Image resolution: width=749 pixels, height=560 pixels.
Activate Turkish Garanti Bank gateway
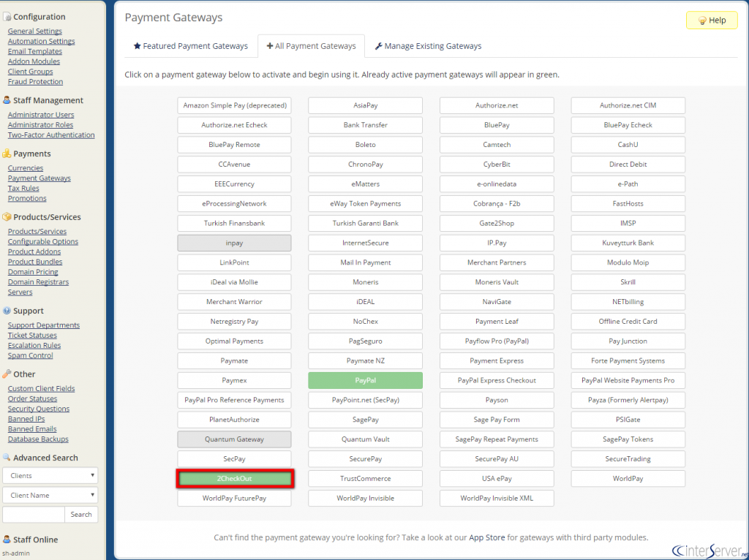(366, 224)
